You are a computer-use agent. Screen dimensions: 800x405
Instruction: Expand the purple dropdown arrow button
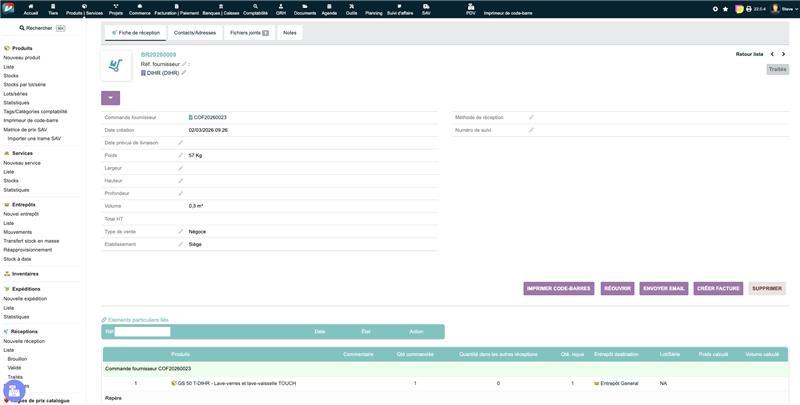pos(110,98)
